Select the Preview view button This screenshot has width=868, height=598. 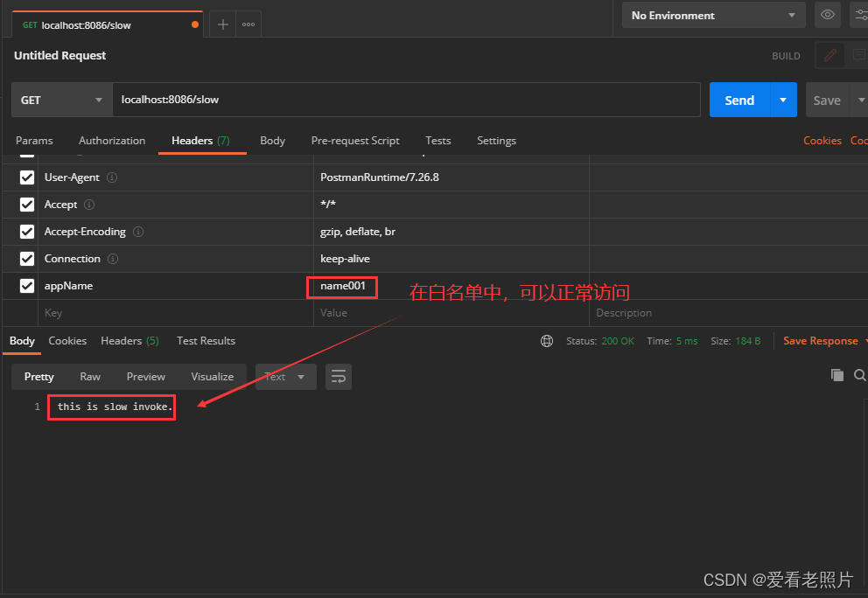point(145,377)
